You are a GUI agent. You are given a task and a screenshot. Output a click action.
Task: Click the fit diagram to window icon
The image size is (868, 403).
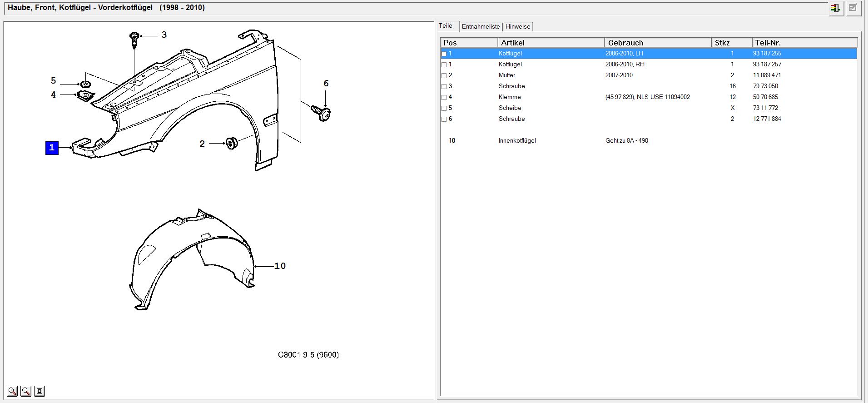tap(40, 391)
